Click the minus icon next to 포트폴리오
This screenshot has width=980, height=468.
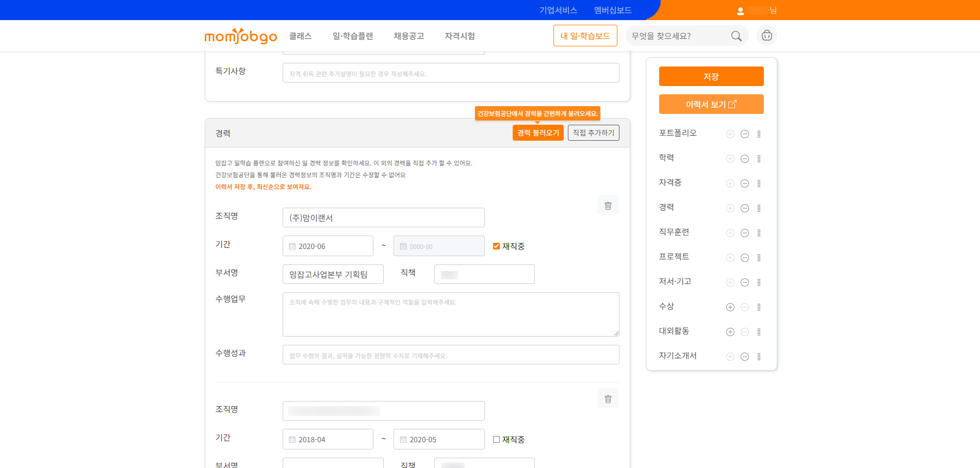tap(744, 134)
